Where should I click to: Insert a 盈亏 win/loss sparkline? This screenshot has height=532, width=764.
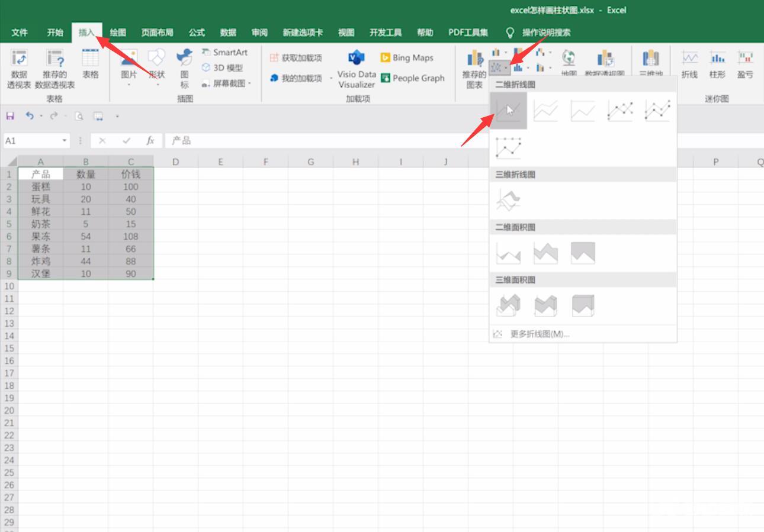pos(745,65)
